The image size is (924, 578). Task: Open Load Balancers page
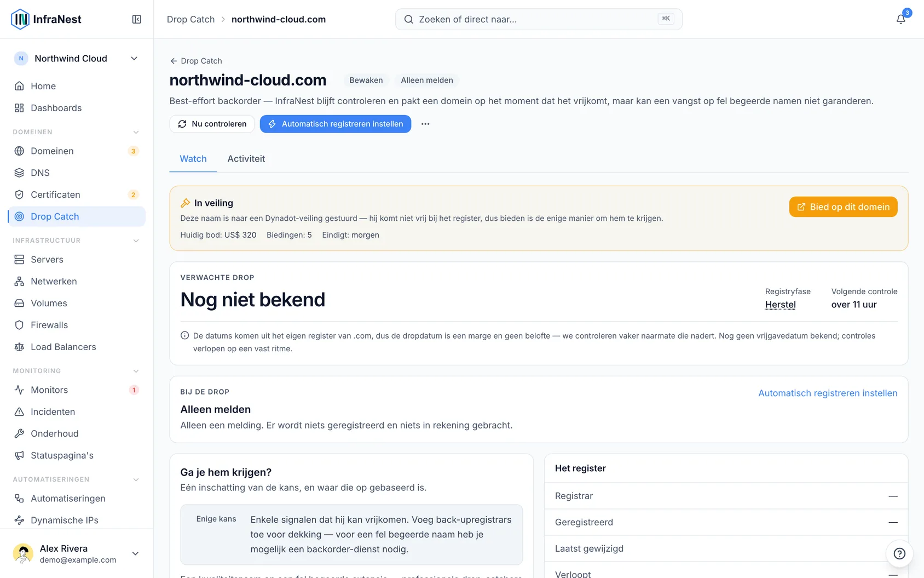pyautogui.click(x=77, y=347)
